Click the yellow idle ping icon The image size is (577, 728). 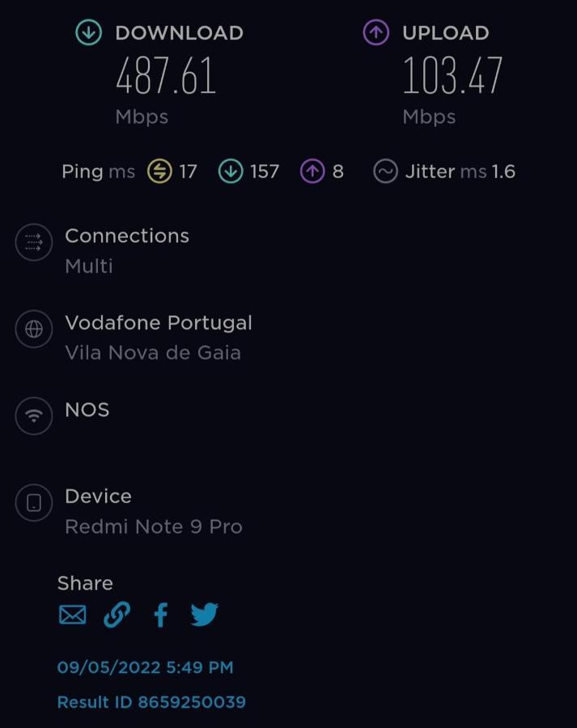[x=159, y=171]
